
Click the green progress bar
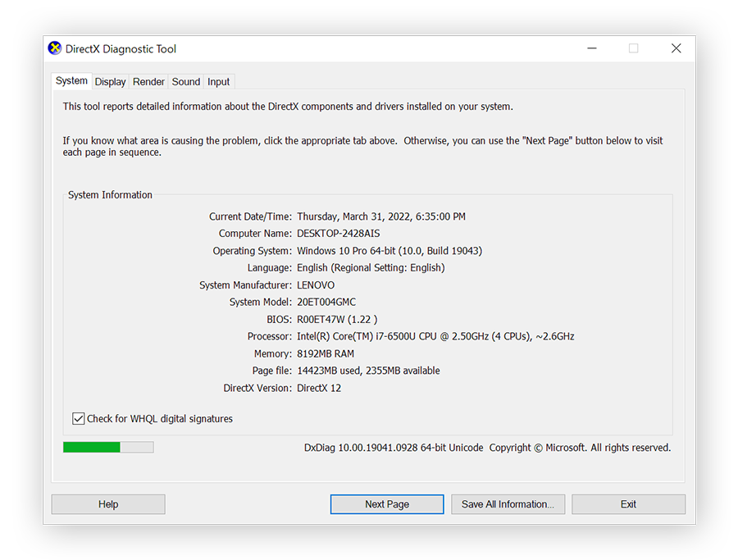(90, 446)
